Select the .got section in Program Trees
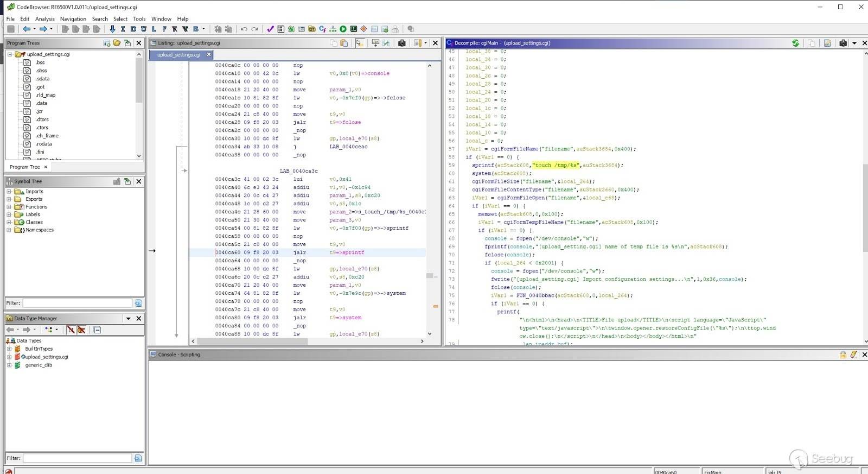Screen dimensions: 868x474 (41, 87)
